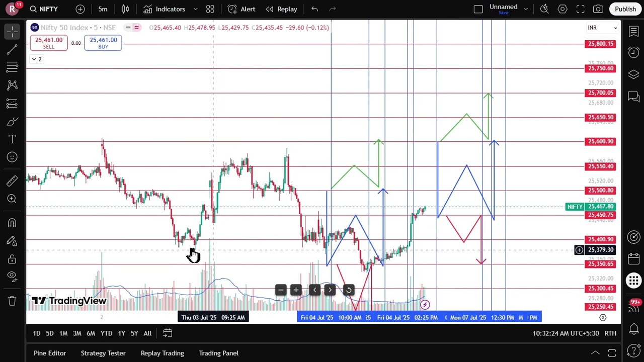Remove all drawings with the trash icon
This screenshot has width=644, height=362.
(x=12, y=301)
